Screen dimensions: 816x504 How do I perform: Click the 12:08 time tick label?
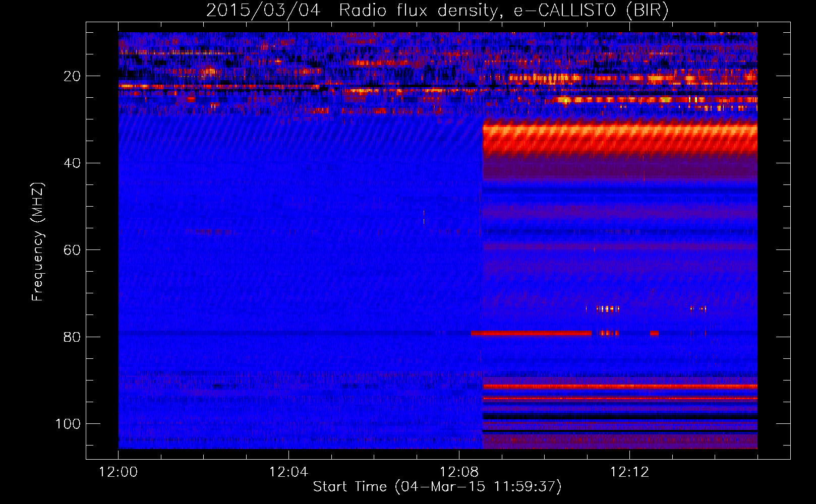click(x=459, y=472)
